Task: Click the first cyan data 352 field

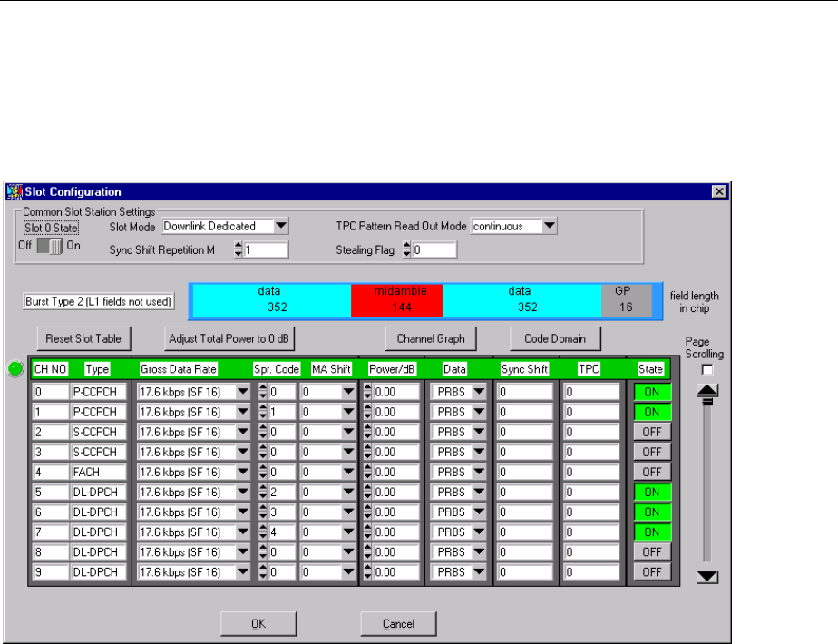Action: [271, 300]
